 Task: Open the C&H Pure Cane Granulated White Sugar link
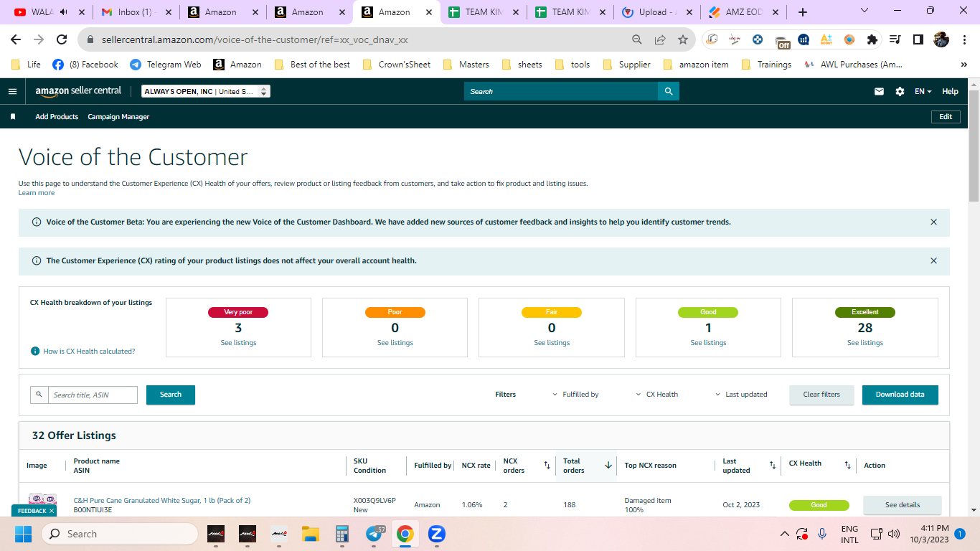[x=162, y=501]
